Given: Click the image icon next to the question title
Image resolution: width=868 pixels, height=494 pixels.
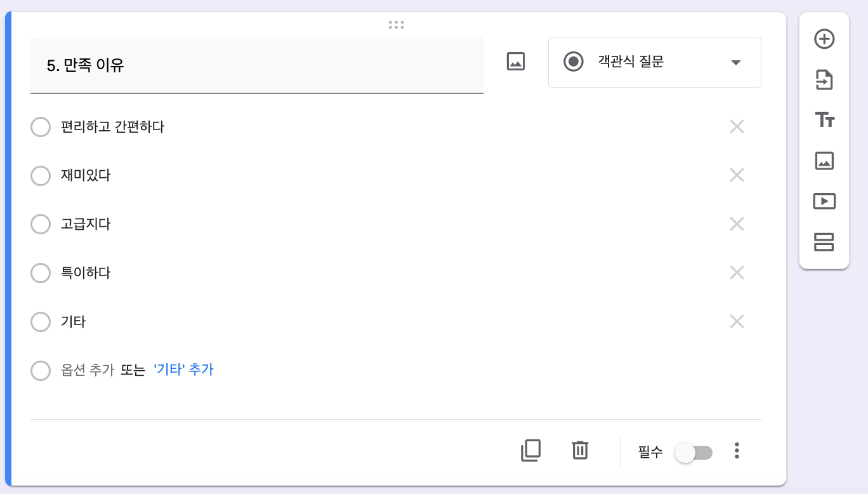Looking at the screenshot, I should [515, 61].
